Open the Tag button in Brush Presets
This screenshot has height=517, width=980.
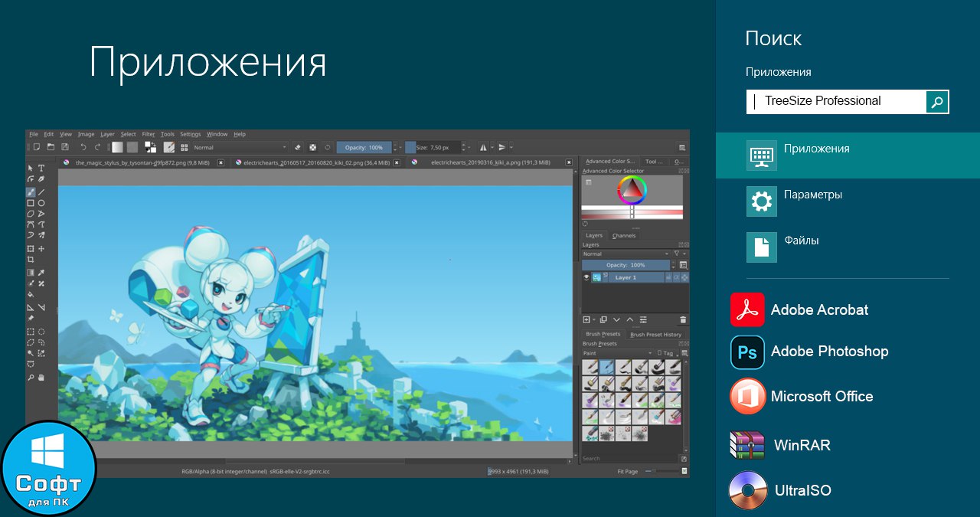(668, 353)
